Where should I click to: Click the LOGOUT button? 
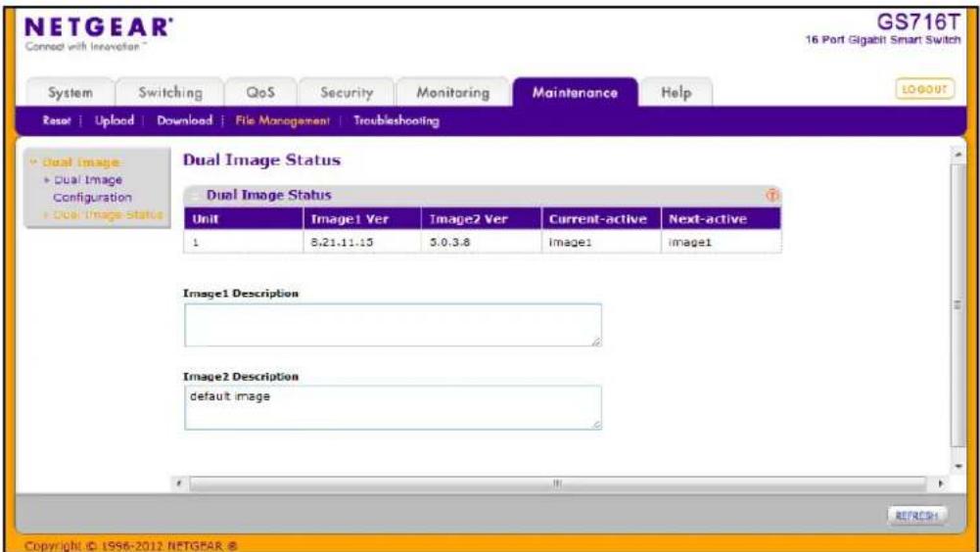pyautogui.click(x=925, y=89)
